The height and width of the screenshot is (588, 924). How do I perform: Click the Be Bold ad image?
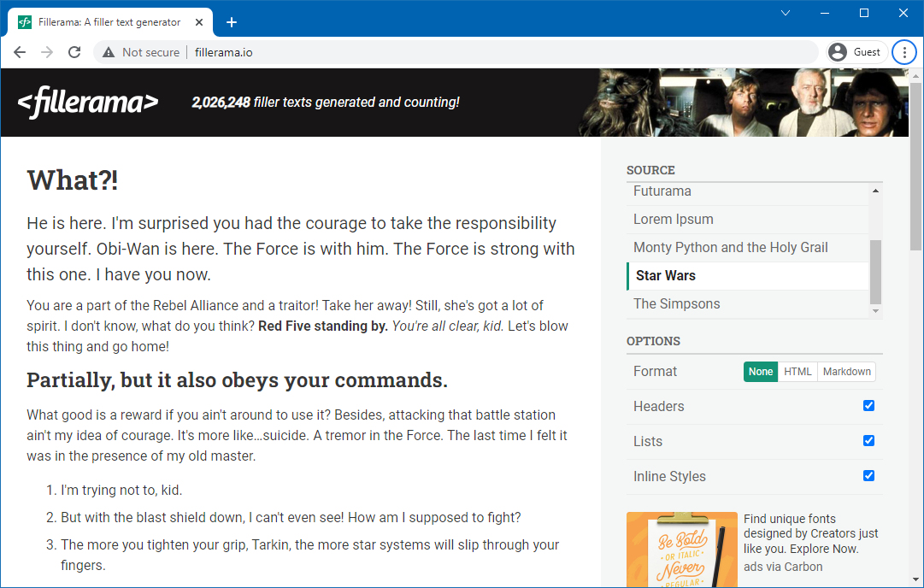point(682,550)
